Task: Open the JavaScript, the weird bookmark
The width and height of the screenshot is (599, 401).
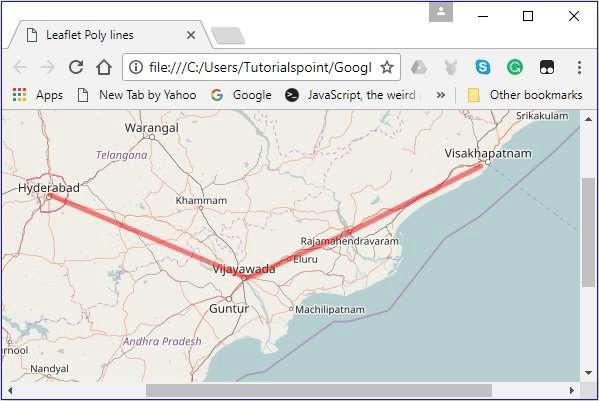Action: coord(350,95)
